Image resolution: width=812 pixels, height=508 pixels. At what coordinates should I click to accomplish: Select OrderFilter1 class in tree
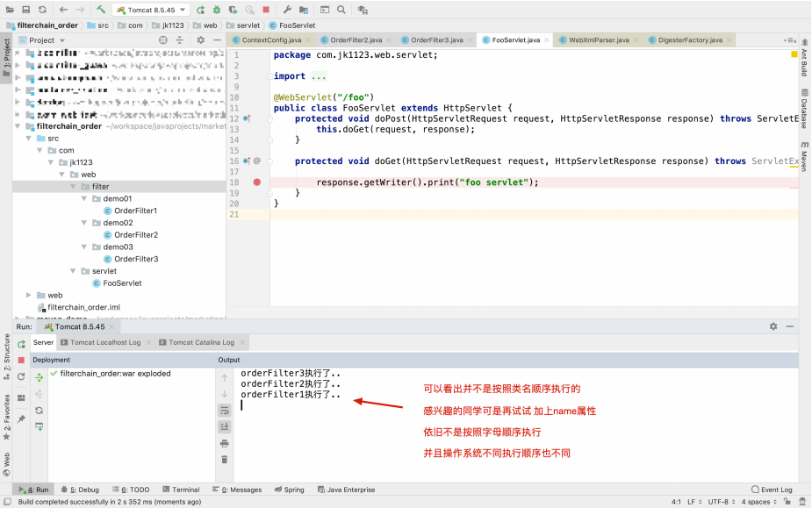pyautogui.click(x=131, y=211)
